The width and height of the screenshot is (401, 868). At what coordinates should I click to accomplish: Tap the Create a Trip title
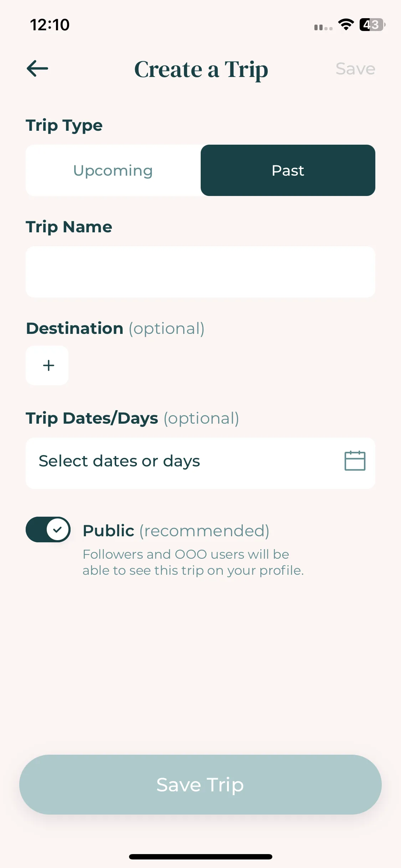[201, 69]
